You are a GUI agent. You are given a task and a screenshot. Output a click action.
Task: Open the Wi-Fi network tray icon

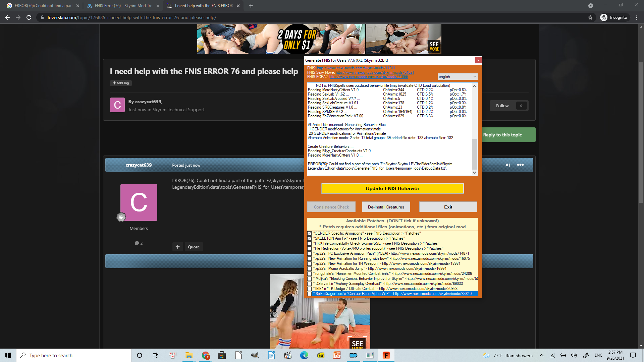coord(553,355)
